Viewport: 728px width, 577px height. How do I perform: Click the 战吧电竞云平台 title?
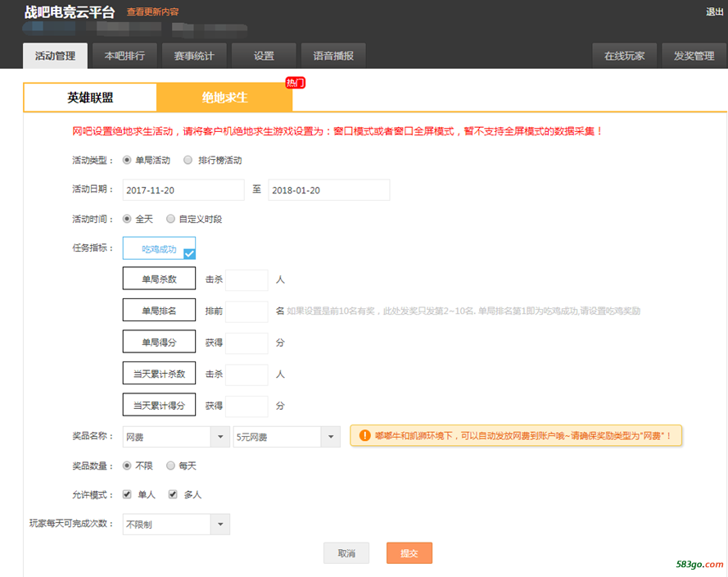[70, 12]
